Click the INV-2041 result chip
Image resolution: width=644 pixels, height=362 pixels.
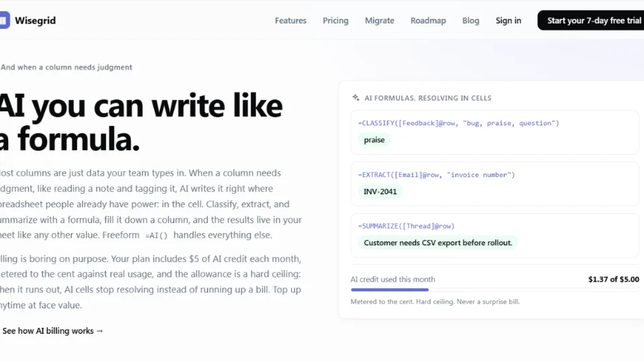click(x=380, y=192)
